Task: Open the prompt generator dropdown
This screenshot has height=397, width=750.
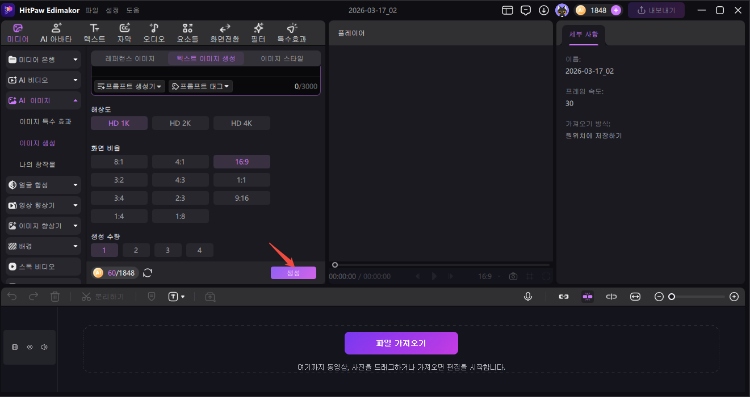Action: (x=129, y=86)
